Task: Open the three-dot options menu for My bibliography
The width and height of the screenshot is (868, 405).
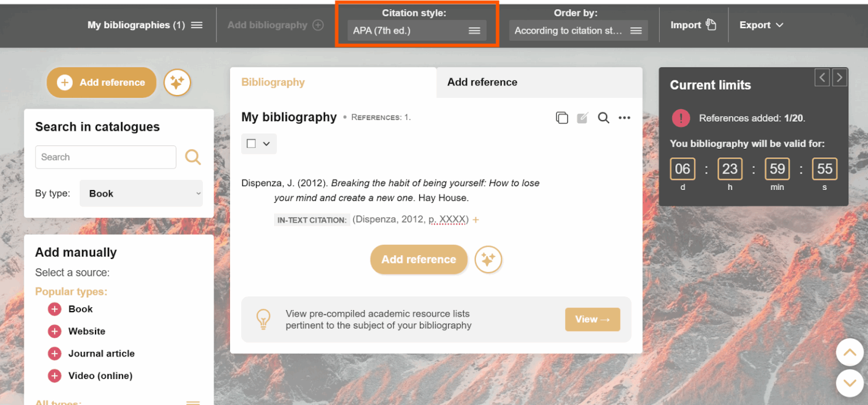Action: pos(624,118)
